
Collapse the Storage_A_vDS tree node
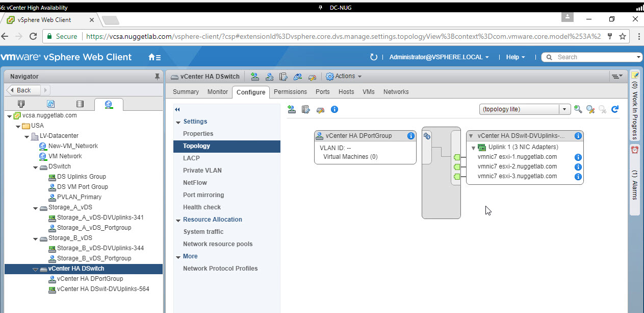[x=35, y=208]
